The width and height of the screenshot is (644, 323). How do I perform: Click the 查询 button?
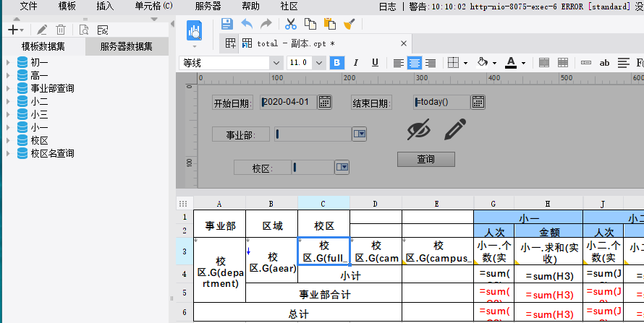(426, 159)
